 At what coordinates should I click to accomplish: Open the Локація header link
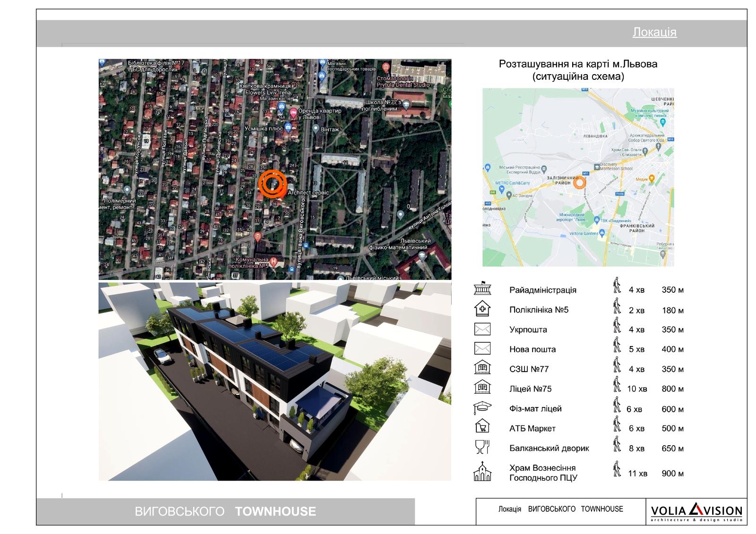654,32
